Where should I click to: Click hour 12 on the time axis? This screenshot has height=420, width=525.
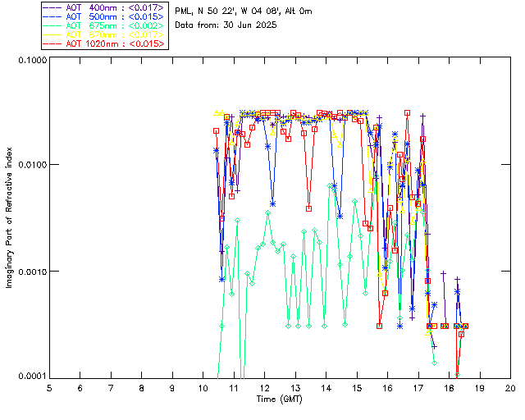click(x=264, y=387)
